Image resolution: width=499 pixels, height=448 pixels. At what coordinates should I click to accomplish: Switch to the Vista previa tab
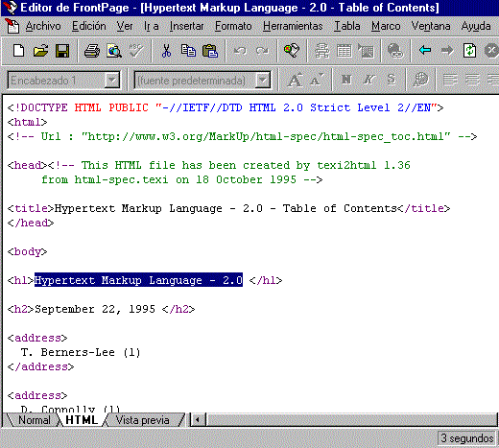pyautogui.click(x=143, y=420)
